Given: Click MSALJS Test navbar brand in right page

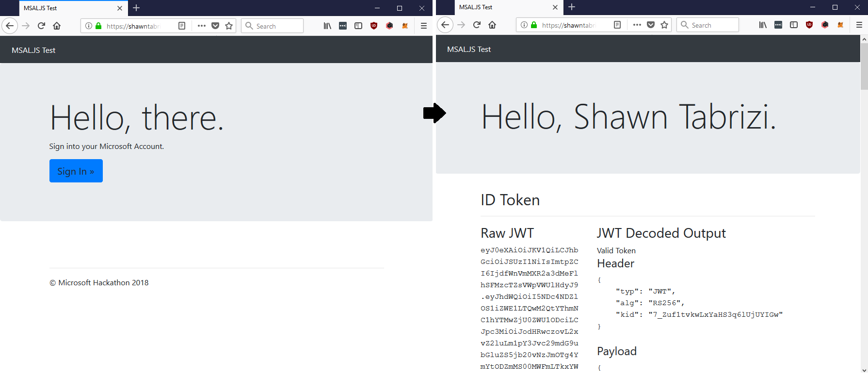Looking at the screenshot, I should (469, 49).
